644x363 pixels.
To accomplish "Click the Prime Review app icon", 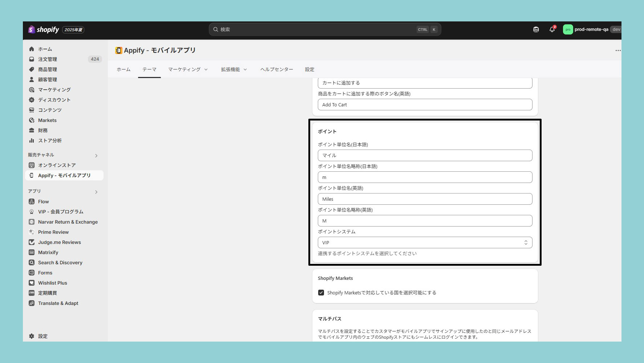I will pos(32,232).
